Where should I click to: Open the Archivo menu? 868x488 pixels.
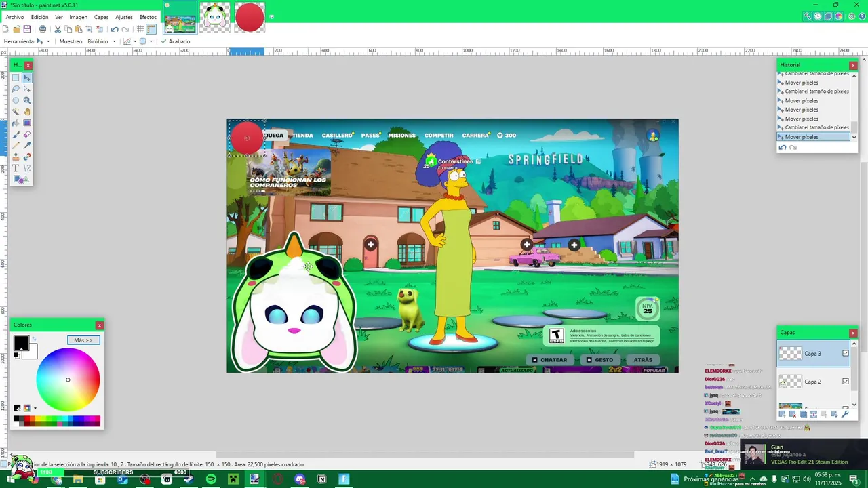15,17
